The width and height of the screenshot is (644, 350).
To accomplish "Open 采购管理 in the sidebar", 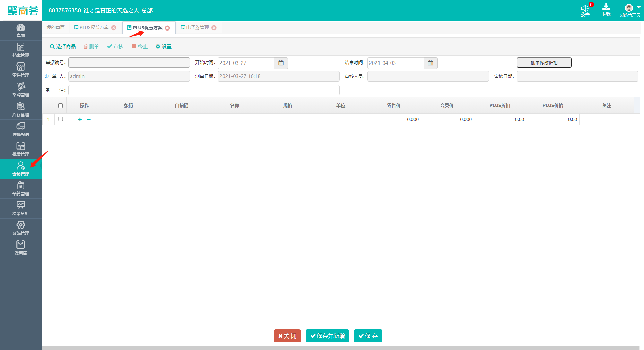I will 21,90.
